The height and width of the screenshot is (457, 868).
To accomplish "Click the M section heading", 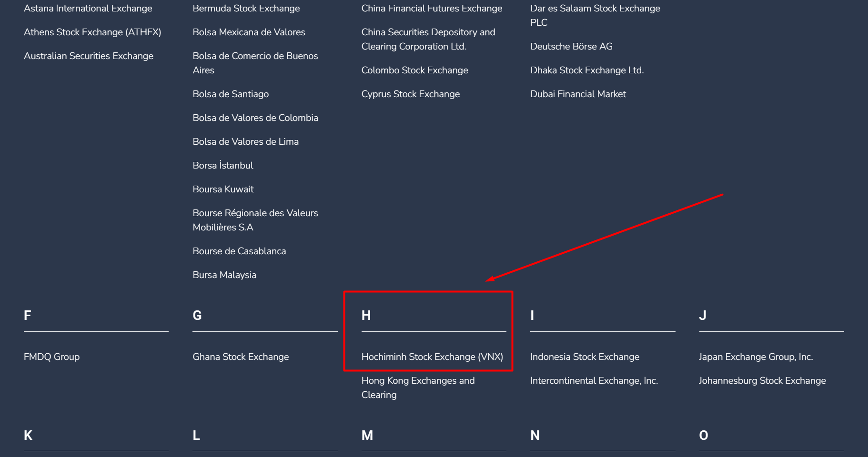I will (367, 435).
